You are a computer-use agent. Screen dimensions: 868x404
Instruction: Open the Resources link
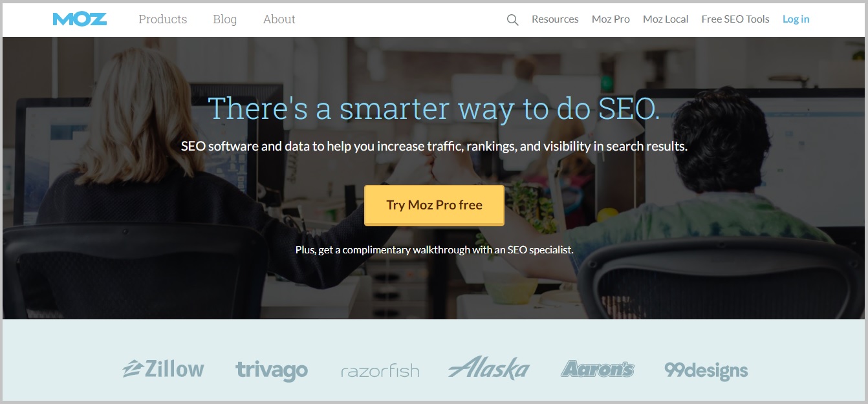click(555, 19)
